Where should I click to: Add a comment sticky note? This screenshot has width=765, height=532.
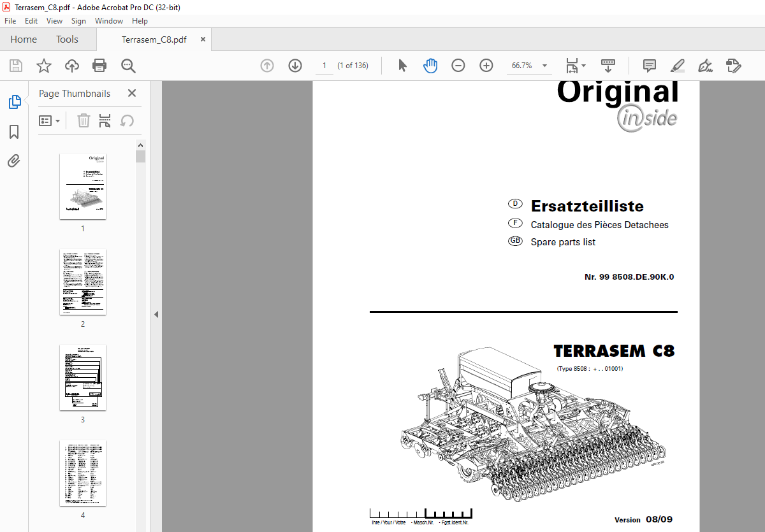click(x=650, y=66)
